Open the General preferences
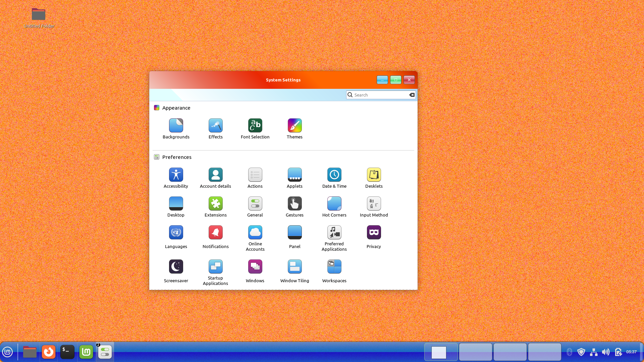Viewport: 644px width, 362px height. point(255,207)
